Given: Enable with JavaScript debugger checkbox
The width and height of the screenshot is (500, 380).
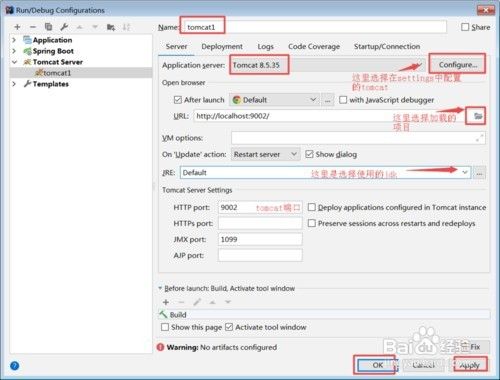Looking at the screenshot, I should (x=343, y=100).
